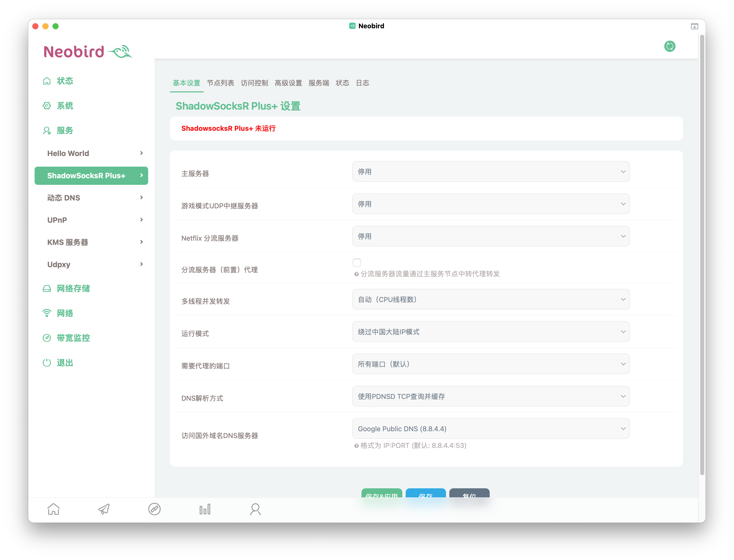The height and width of the screenshot is (560, 734).
Task: Click the user profile icon in bottom bar
Action: point(255,509)
